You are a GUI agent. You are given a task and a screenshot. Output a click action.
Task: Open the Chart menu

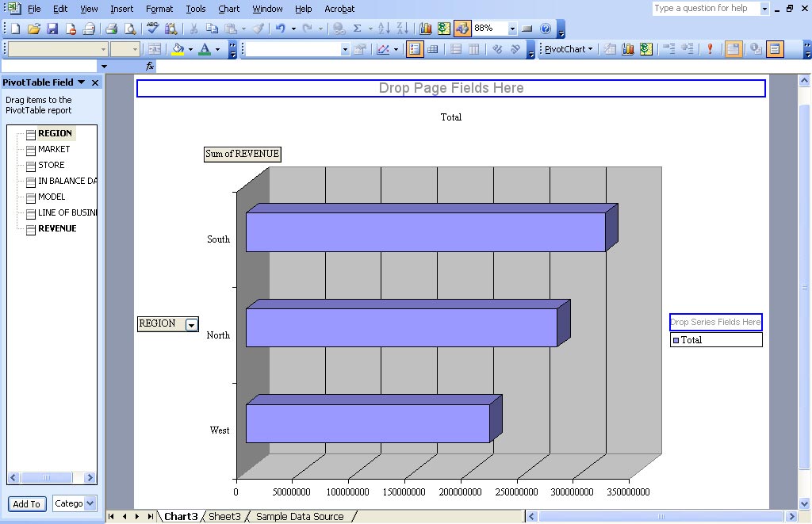click(228, 9)
